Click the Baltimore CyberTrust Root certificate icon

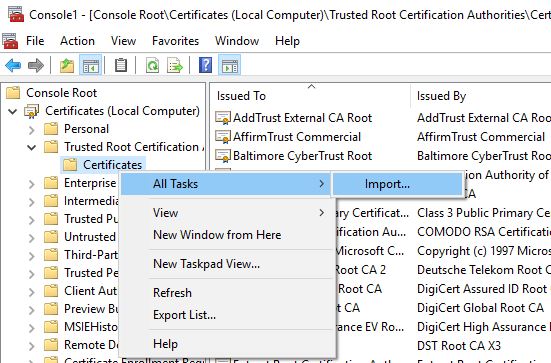[223, 156]
